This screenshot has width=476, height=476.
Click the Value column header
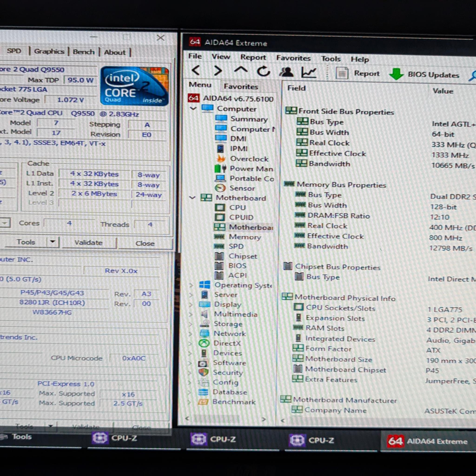443,91
